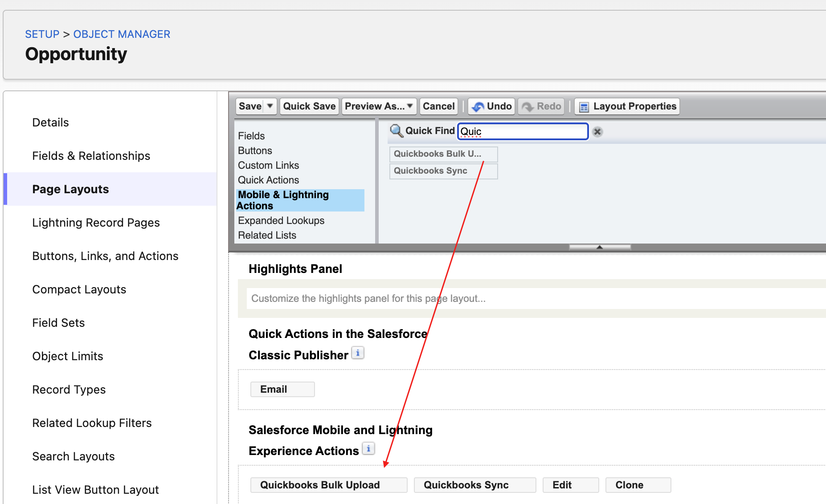This screenshot has width=826, height=504.
Task: Open Buttons, Links, and Actions sidebar item
Action: [x=105, y=256]
